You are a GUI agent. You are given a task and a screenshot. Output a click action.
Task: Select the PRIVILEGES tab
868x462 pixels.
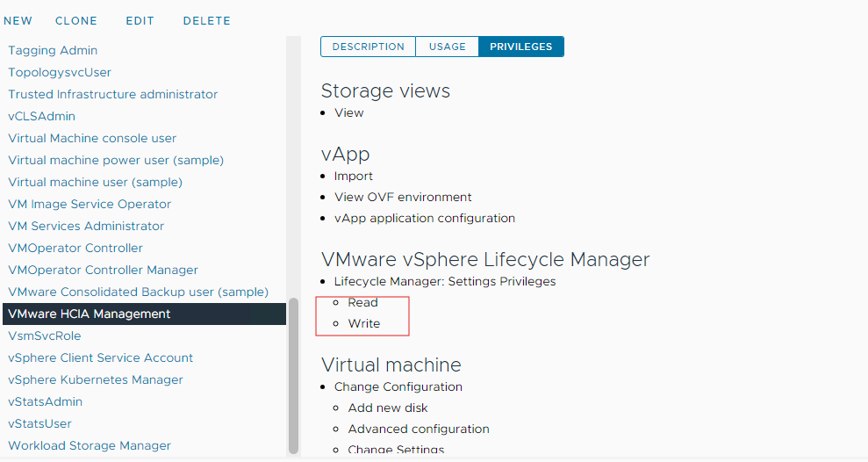coord(521,47)
